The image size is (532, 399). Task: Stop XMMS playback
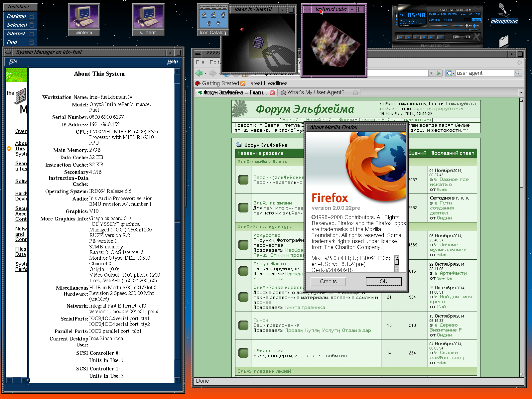click(x=424, y=37)
